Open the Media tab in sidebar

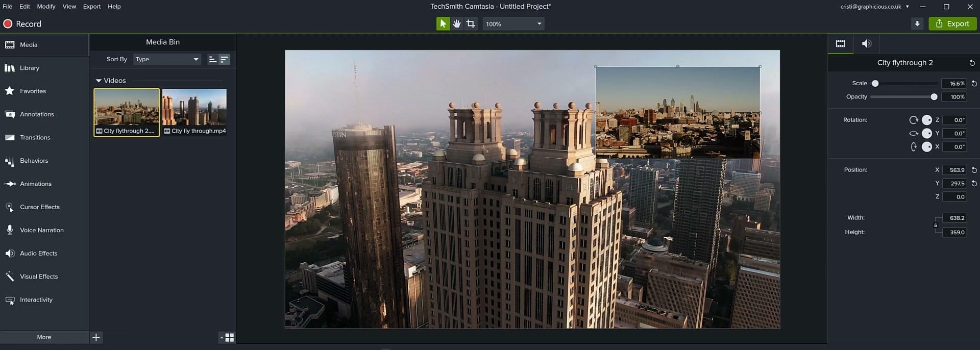pos(44,45)
